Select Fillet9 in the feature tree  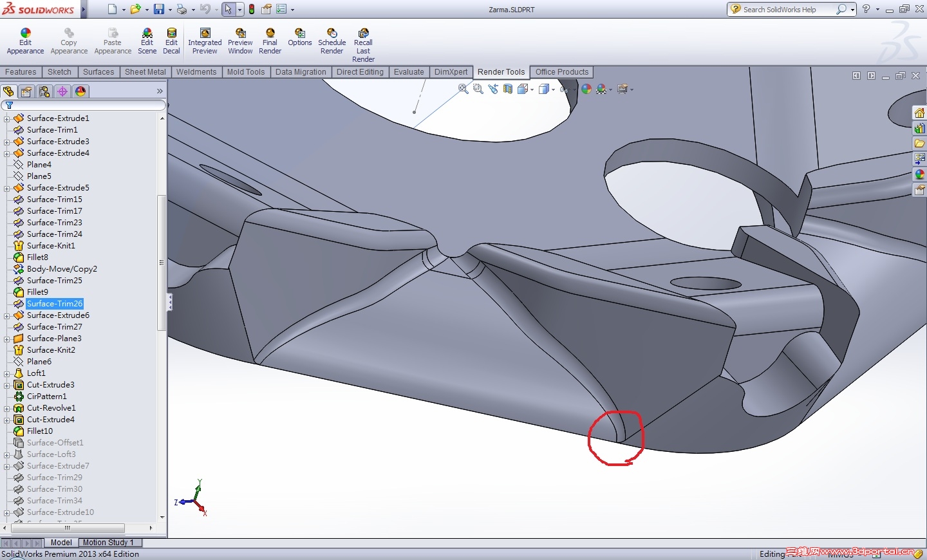pyautogui.click(x=37, y=292)
